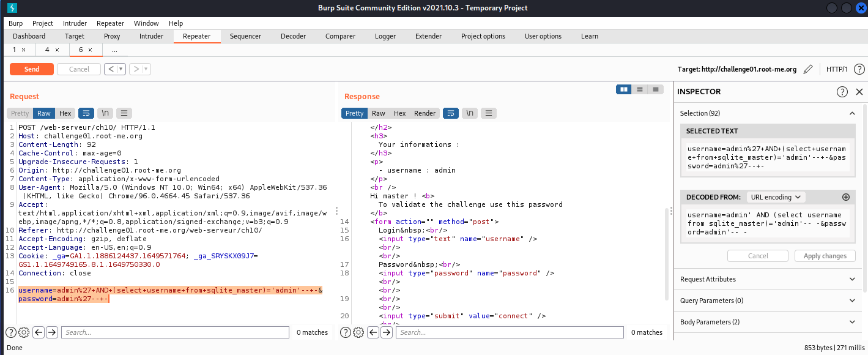Go back to previous request in history
The width and height of the screenshot is (868, 355).
(x=111, y=69)
